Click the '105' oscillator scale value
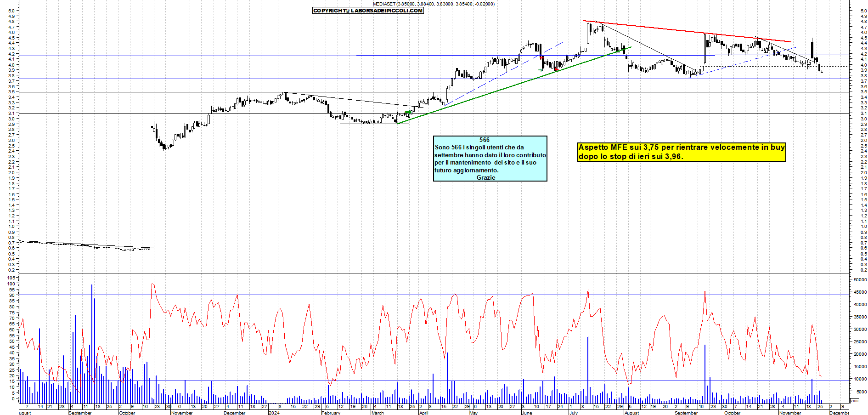This screenshot has height=415, width=868. [x=11, y=278]
